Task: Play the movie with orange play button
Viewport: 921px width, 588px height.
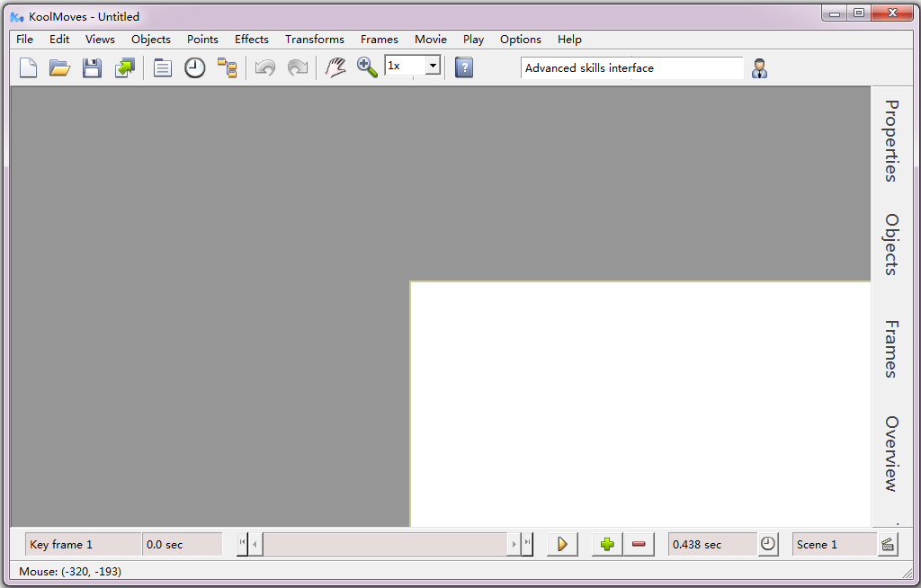Action: (x=562, y=545)
